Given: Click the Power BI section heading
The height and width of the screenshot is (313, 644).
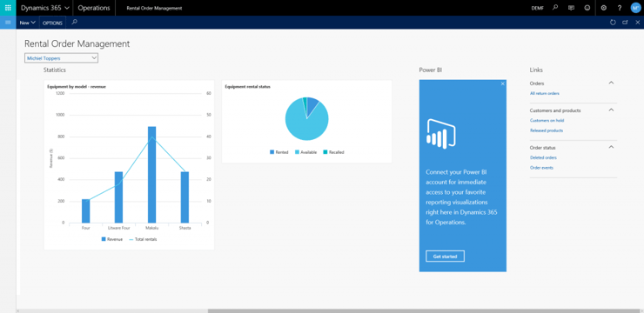Looking at the screenshot, I should point(431,70).
